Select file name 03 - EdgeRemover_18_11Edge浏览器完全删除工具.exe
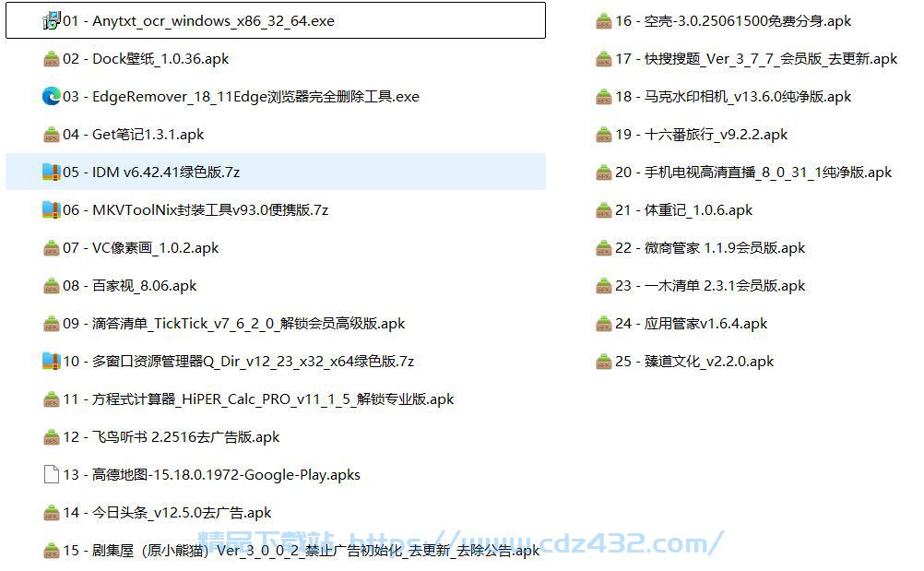This screenshot has height=571, width=924. [x=241, y=97]
